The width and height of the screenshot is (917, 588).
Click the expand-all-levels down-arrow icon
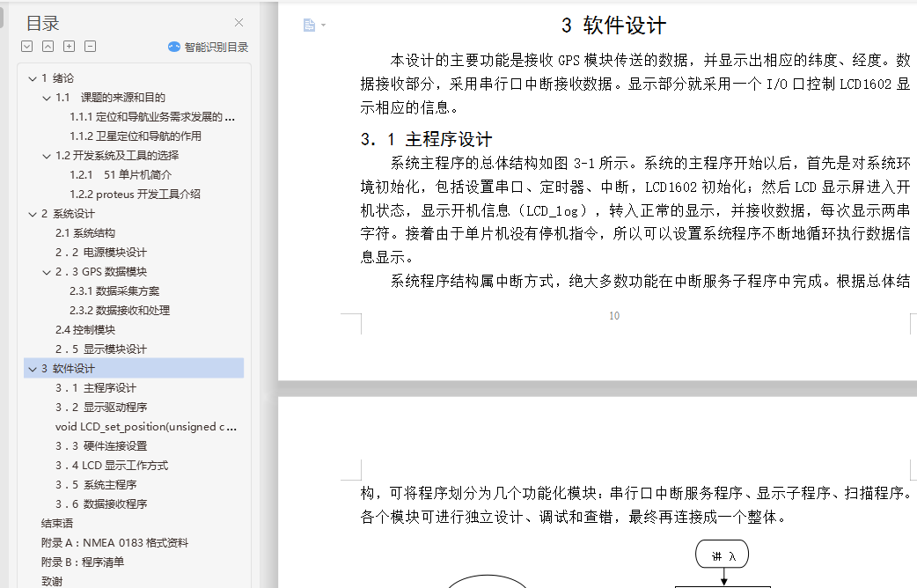click(x=27, y=47)
